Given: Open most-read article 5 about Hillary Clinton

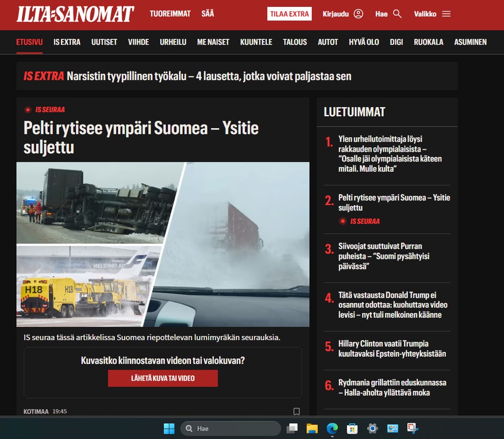Looking at the screenshot, I should [x=392, y=349].
